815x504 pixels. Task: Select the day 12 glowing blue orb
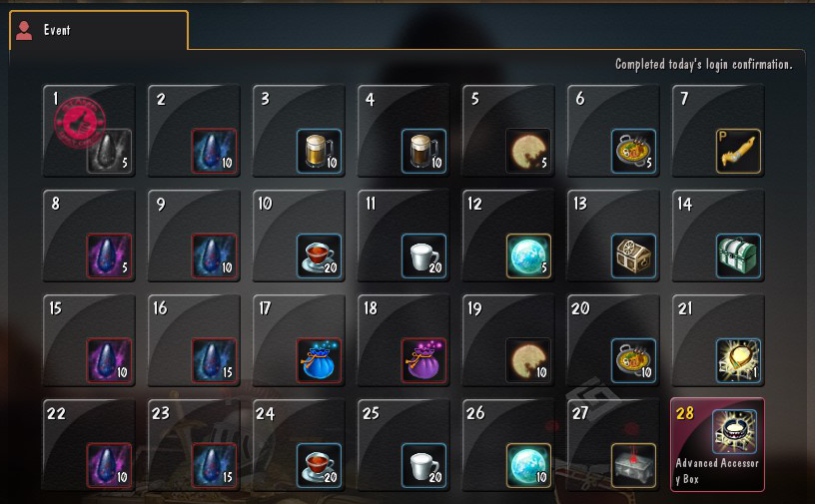pyautogui.click(x=528, y=255)
